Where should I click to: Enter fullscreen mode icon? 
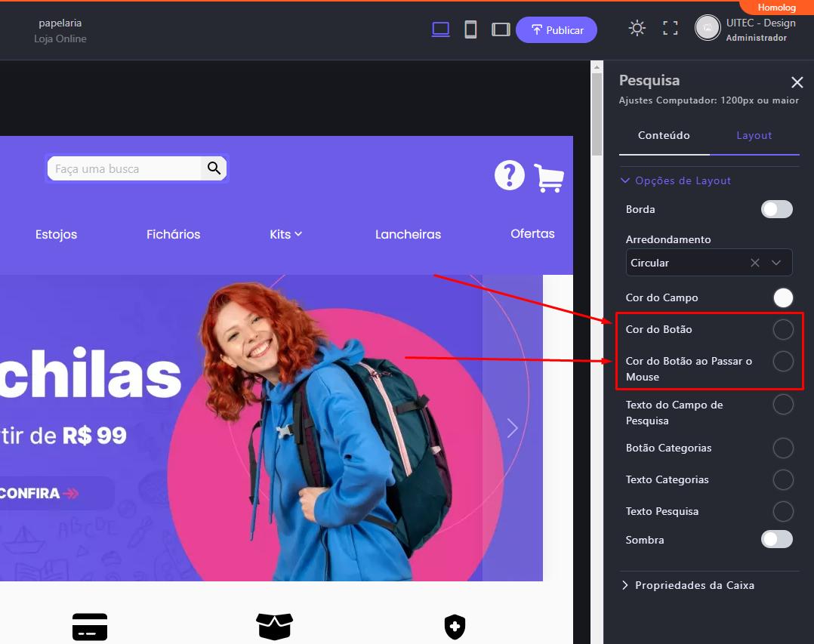tap(670, 29)
